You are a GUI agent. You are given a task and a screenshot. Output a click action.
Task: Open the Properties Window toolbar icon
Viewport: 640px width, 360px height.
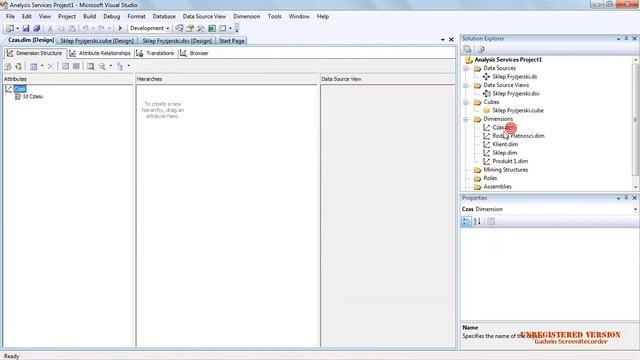[190, 28]
